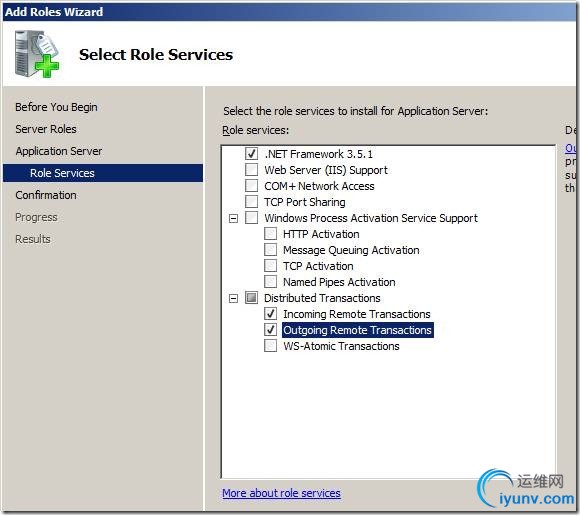Screen dimensions: 580x515
Task: Select the Web Server (IIS) Support label
Action: pos(326,170)
